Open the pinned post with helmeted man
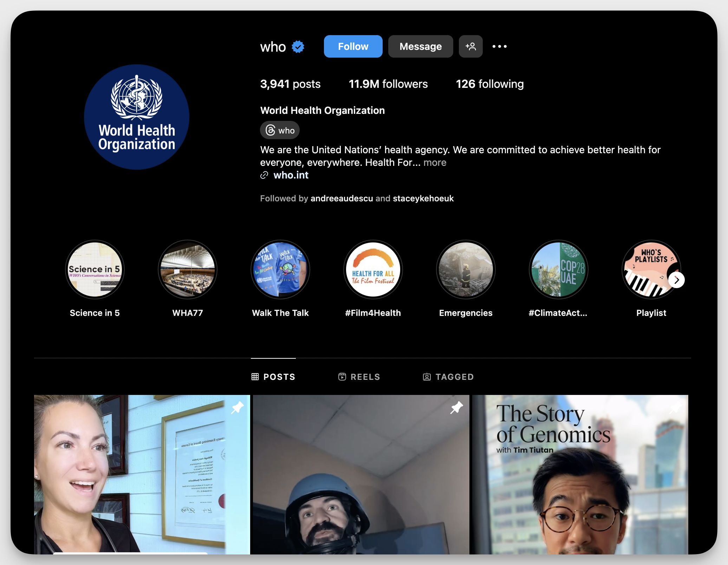This screenshot has height=565, width=728. [x=361, y=474]
